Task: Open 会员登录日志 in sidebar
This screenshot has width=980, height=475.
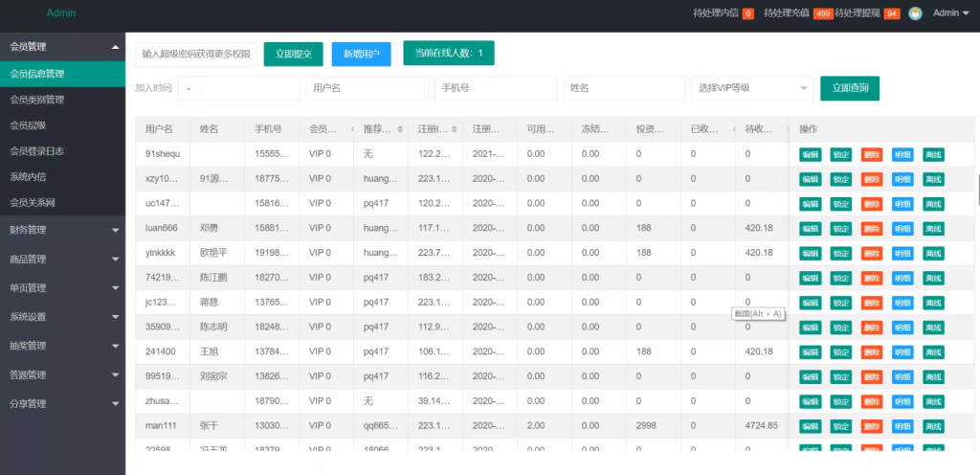Action: coord(62,151)
